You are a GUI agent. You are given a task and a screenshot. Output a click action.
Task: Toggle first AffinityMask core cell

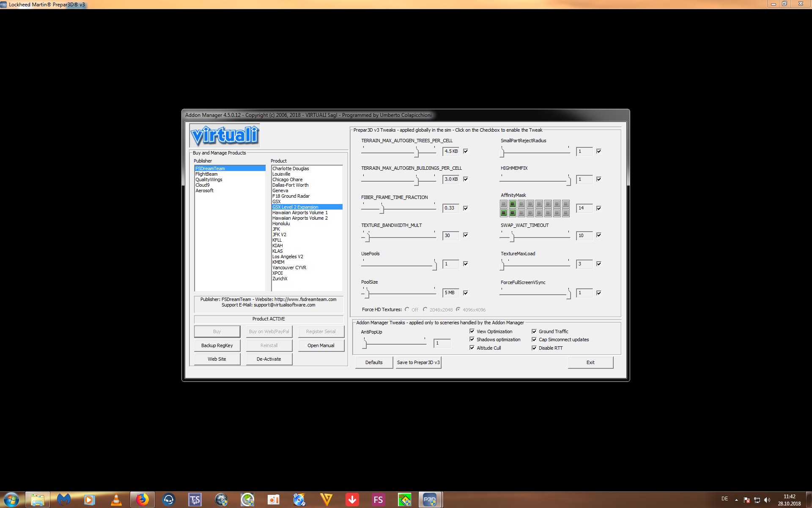tap(504, 204)
